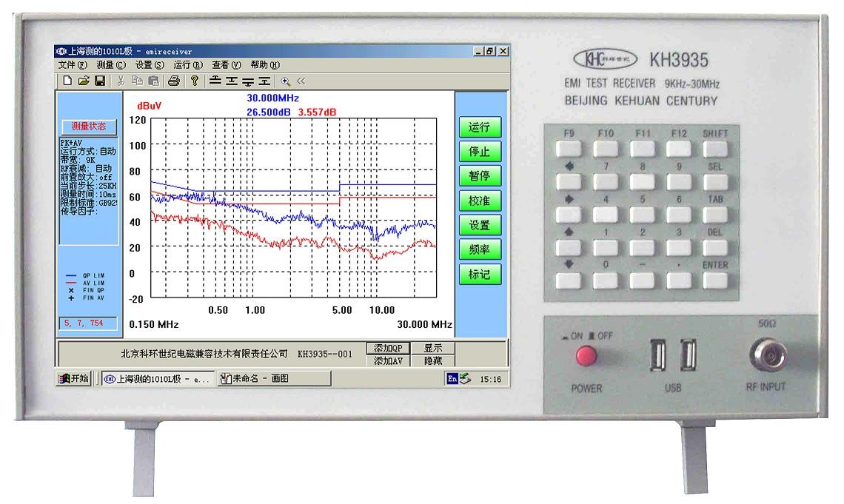
Task: Click the Help question mark icon
Action: pyautogui.click(x=194, y=81)
